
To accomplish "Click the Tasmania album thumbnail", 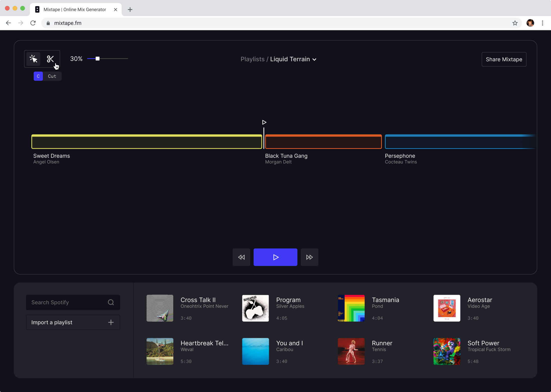I will (351, 308).
